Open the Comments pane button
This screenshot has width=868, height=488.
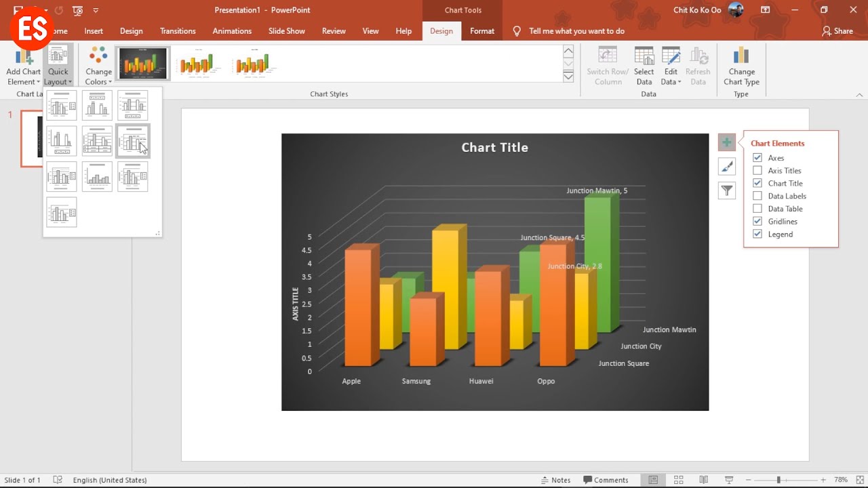(x=606, y=480)
